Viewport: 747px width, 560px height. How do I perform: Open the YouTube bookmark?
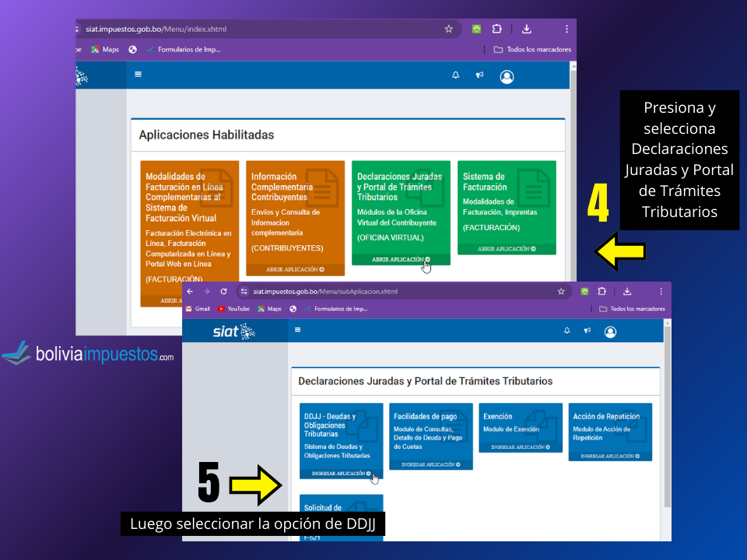[x=233, y=309]
